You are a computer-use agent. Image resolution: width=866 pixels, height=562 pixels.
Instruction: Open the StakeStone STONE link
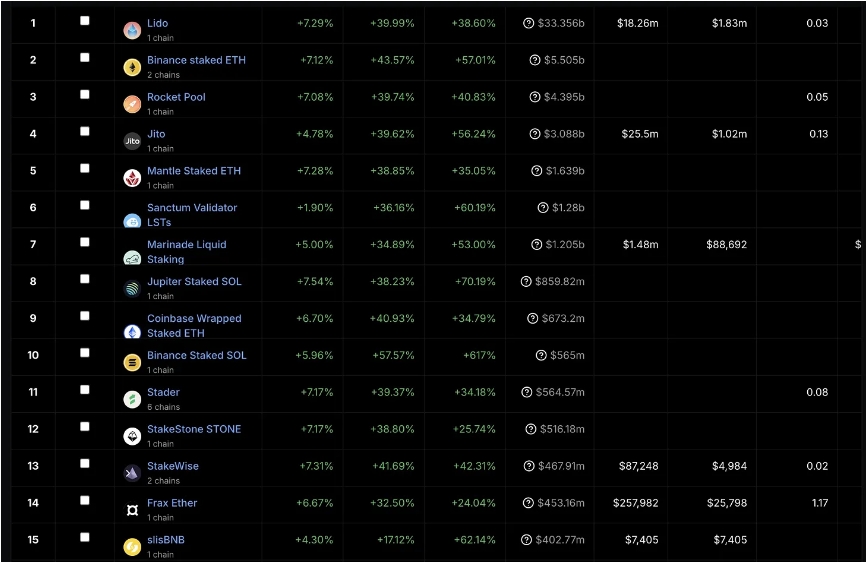click(x=194, y=430)
